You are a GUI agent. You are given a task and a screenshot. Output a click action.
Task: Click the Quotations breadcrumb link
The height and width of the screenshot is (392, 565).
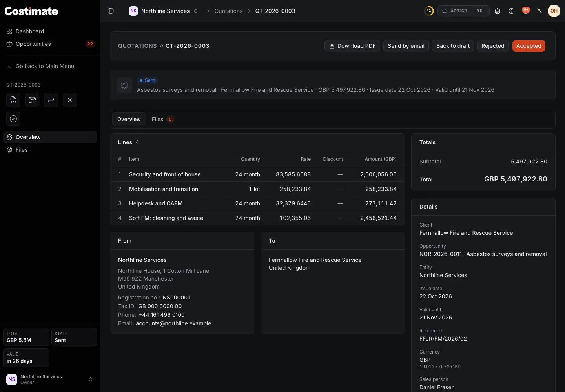[x=228, y=11]
